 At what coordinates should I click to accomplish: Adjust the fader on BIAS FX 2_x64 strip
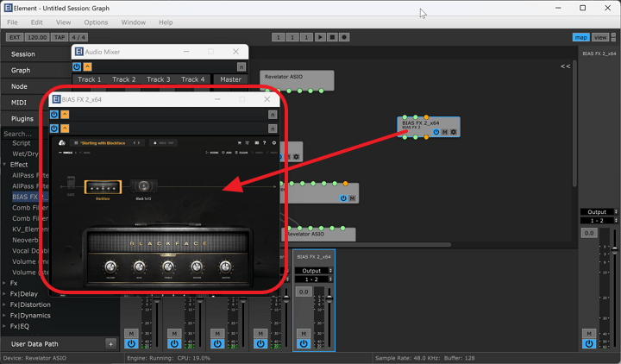329,298
